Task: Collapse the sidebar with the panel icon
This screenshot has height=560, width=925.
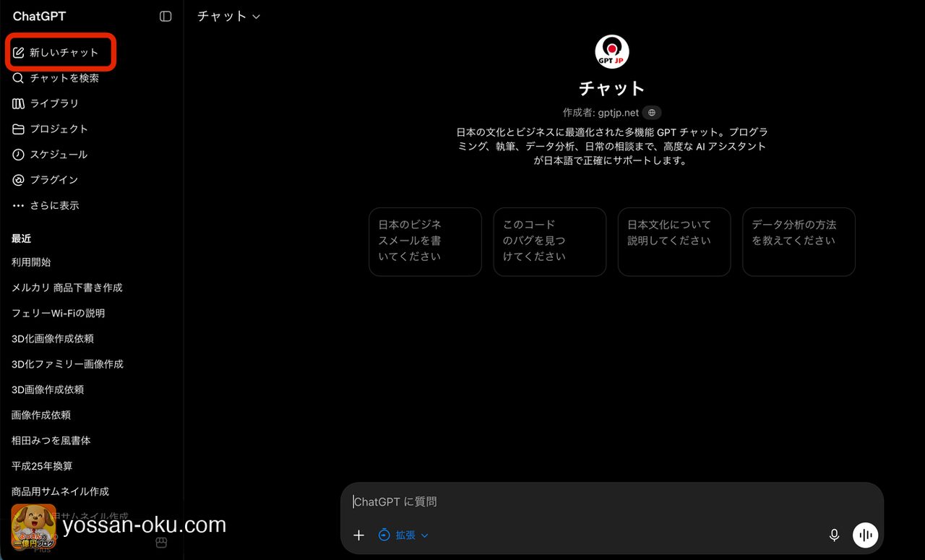Action: click(x=165, y=16)
